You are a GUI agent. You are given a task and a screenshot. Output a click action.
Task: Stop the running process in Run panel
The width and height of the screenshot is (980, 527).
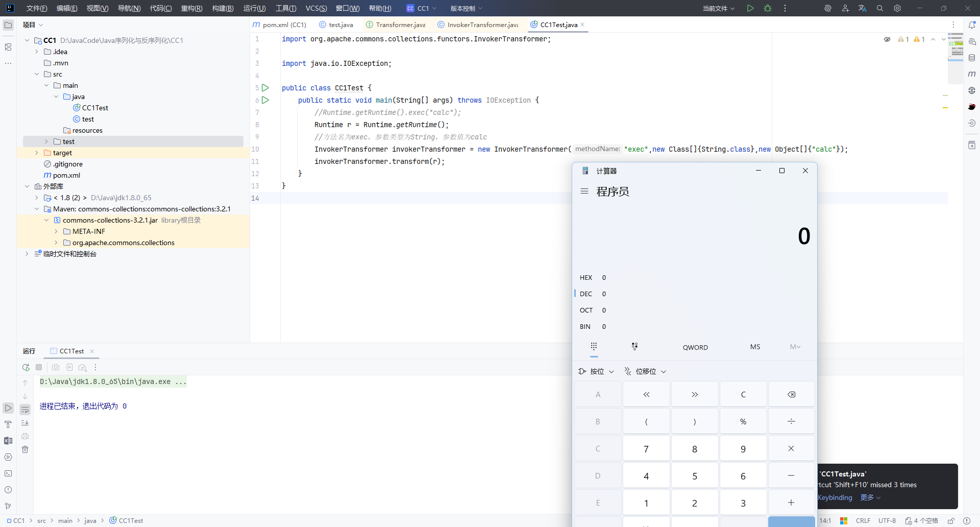click(39, 367)
